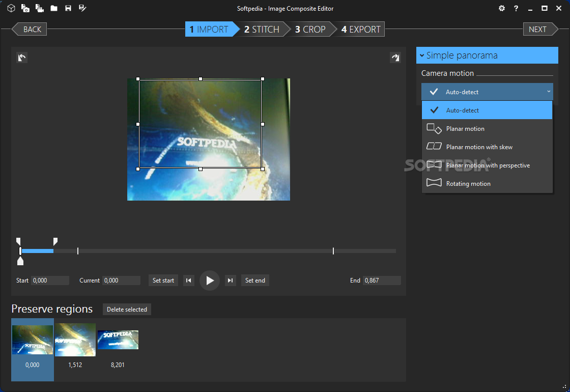Click the current position marker below timeline
The image size is (570, 392).
coord(20,261)
